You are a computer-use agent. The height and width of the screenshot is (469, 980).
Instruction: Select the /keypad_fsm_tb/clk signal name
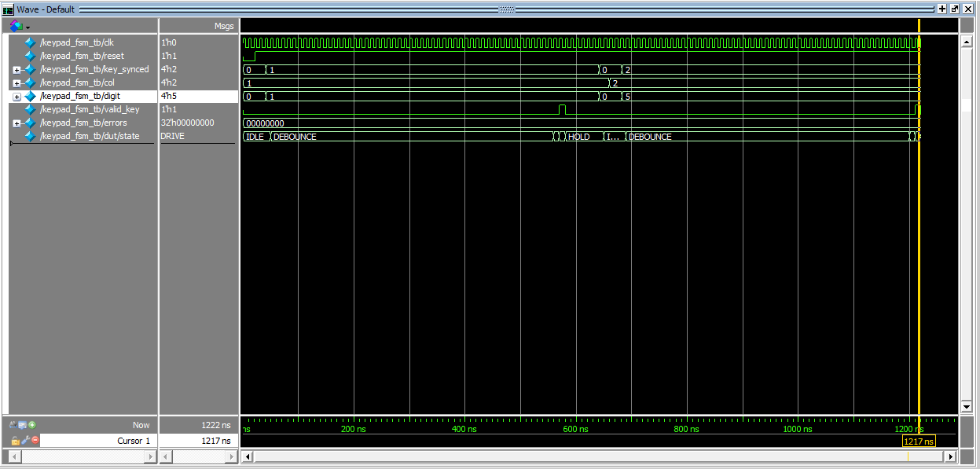click(x=77, y=42)
